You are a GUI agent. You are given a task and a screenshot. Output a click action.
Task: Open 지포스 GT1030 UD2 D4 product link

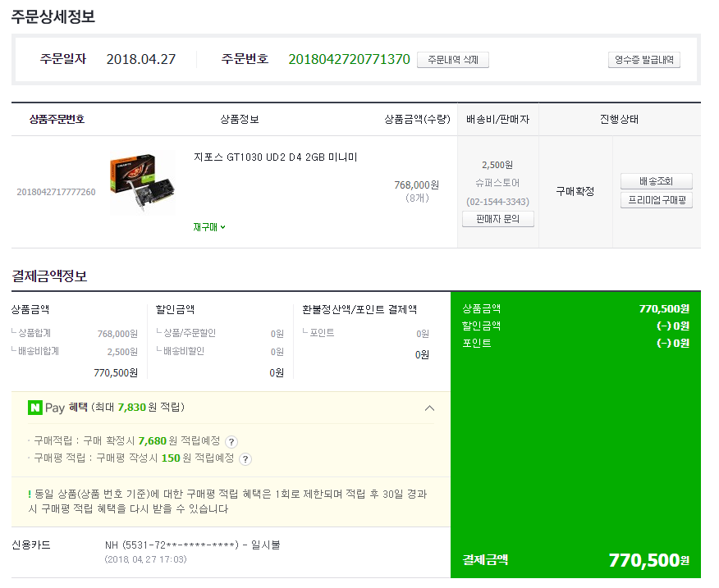click(x=275, y=157)
